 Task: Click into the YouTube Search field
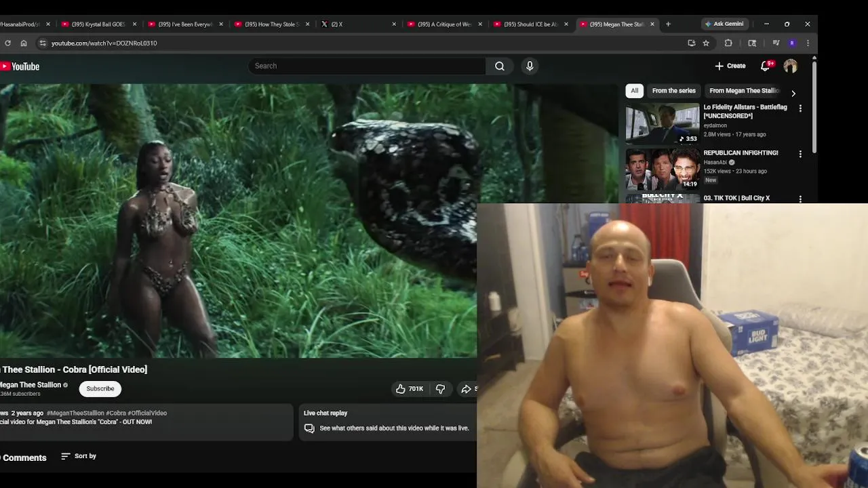pos(367,66)
